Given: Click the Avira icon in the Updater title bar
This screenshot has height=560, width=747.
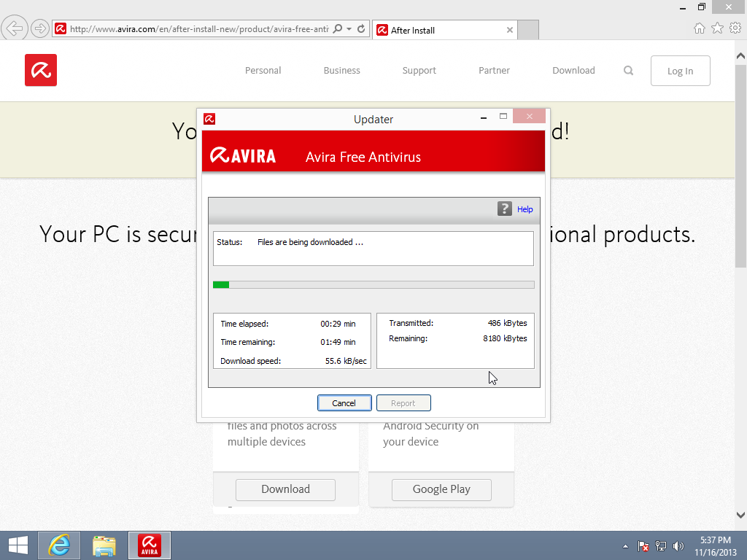Looking at the screenshot, I should 209,119.
